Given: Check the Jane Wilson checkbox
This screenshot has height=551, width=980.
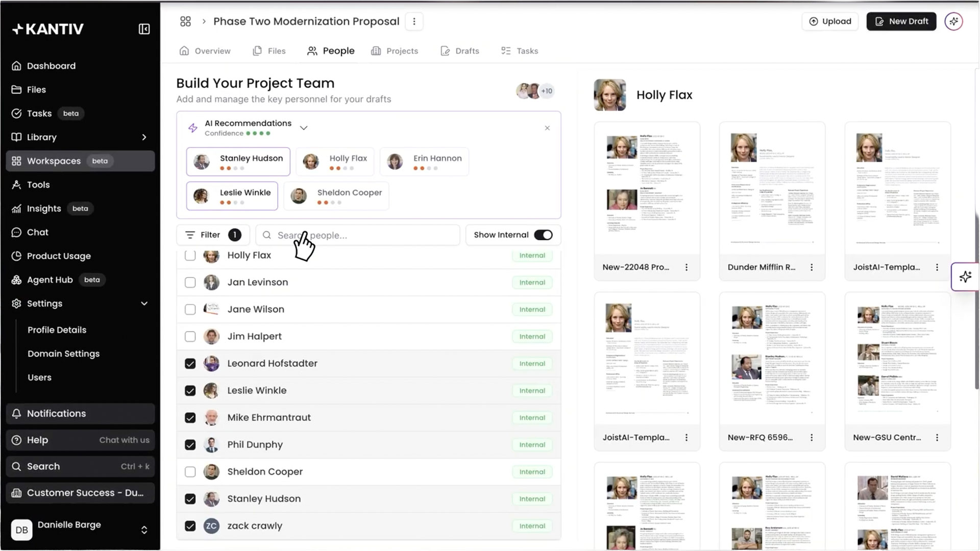Looking at the screenshot, I should pyautogui.click(x=190, y=309).
